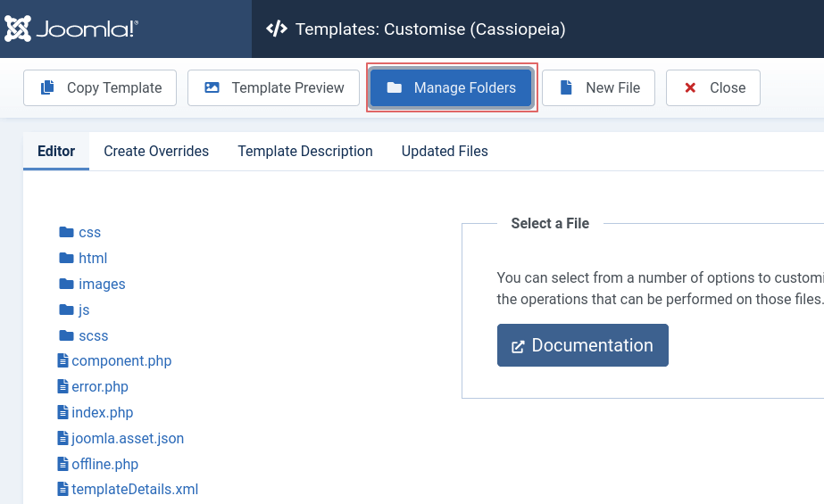Viewport: 824px width, 504px height.
Task: Click the Template Preview button label
Action: 288,87
